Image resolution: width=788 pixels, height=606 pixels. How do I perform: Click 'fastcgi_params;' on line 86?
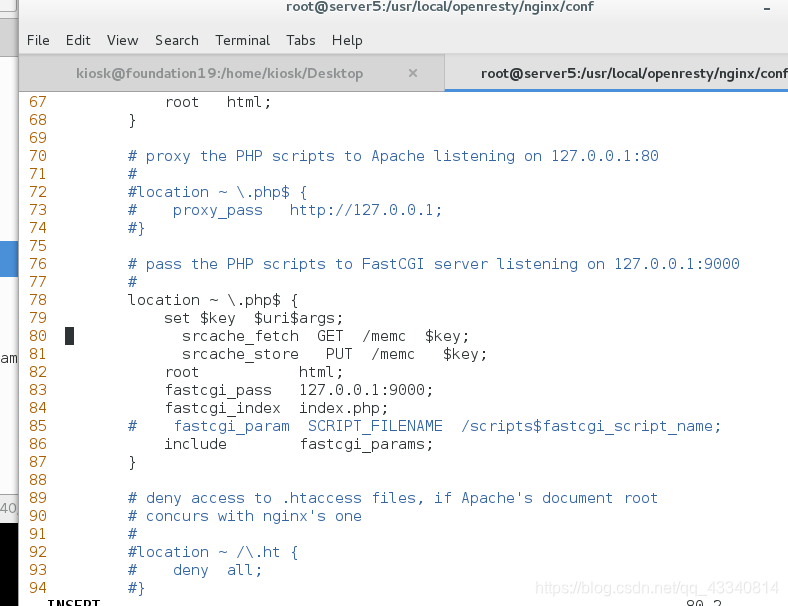[x=366, y=444]
